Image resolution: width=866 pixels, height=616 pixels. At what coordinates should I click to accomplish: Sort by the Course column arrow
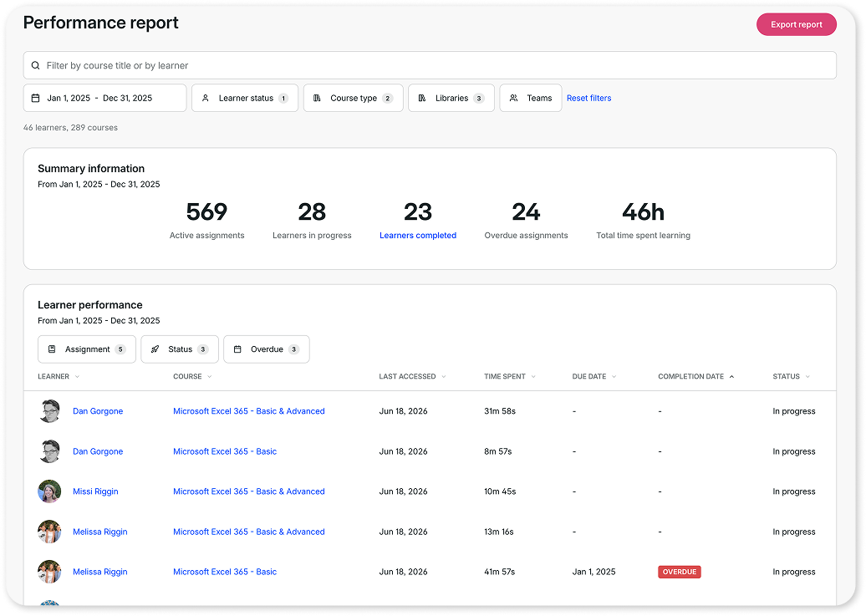pos(209,376)
